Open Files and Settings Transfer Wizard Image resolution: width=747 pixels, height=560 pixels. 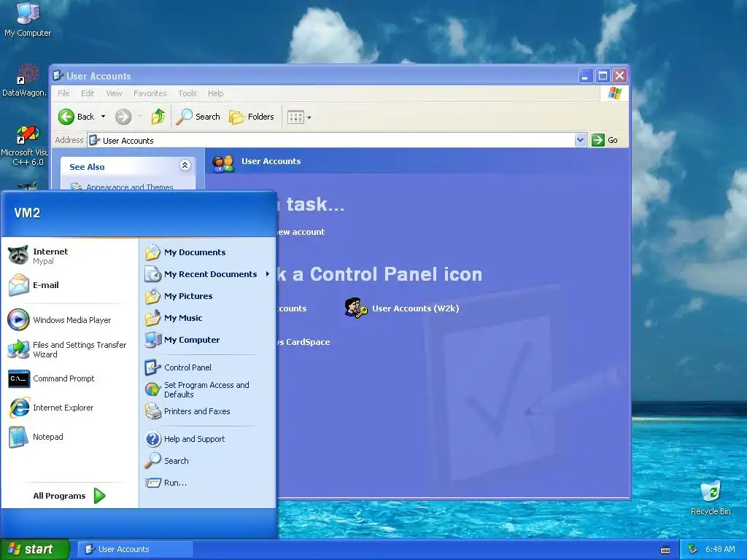tap(69, 349)
